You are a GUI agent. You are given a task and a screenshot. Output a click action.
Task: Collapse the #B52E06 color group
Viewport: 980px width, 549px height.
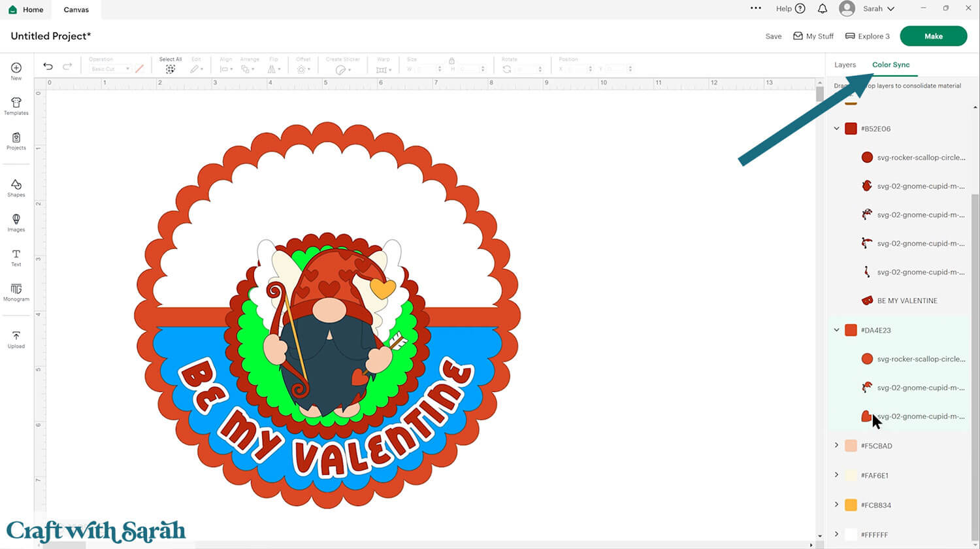click(837, 129)
